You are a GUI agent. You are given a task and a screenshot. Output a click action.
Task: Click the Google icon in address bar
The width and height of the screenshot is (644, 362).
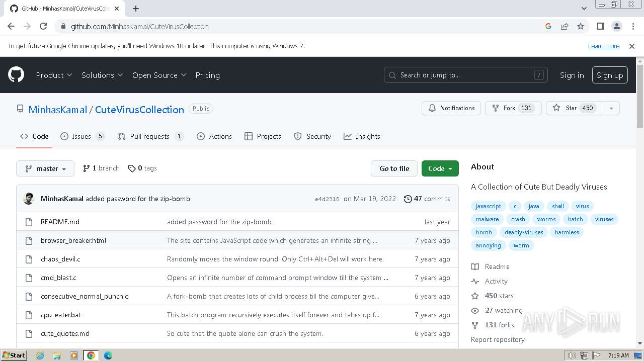[x=548, y=26]
